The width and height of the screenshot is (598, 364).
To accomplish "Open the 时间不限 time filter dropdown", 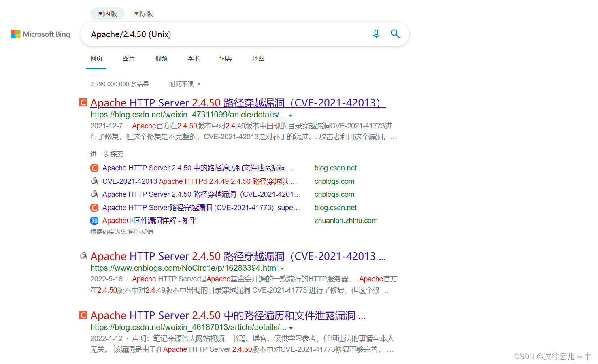I will click(185, 84).
